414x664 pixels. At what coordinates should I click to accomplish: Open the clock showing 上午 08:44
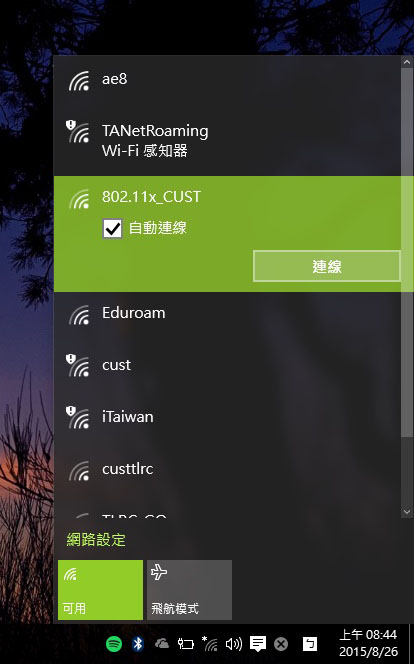tap(368, 643)
